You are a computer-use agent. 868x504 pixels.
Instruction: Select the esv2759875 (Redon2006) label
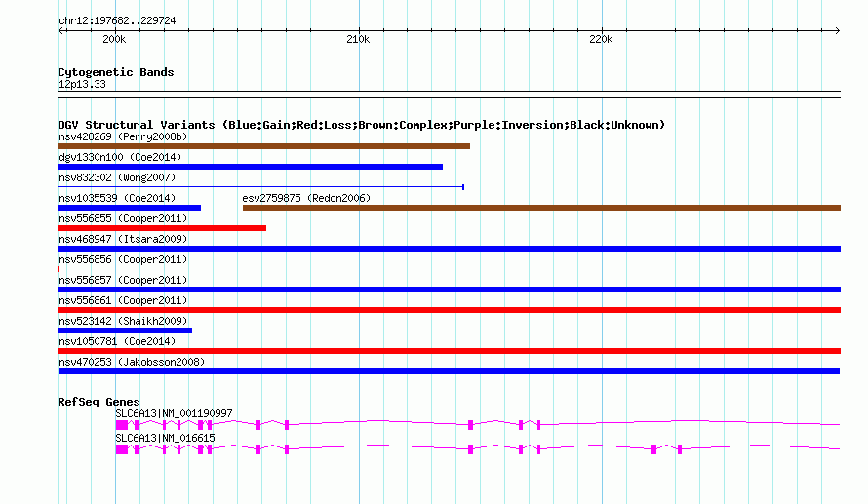[306, 198]
